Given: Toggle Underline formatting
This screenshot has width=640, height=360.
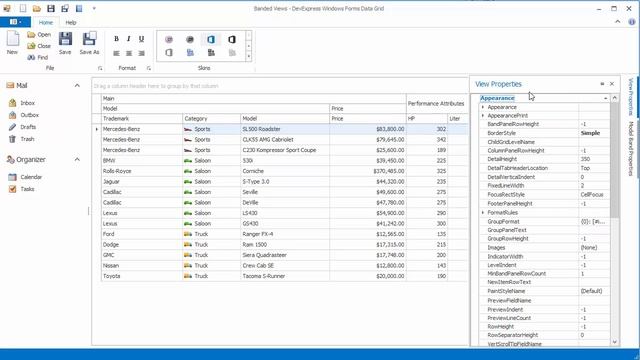Looking at the screenshot, I should coord(141,39).
